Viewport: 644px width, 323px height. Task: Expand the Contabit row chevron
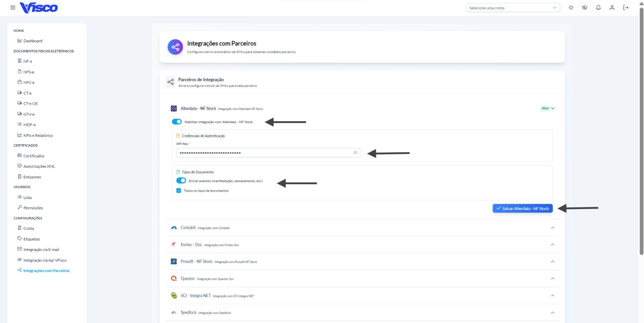[553, 228]
